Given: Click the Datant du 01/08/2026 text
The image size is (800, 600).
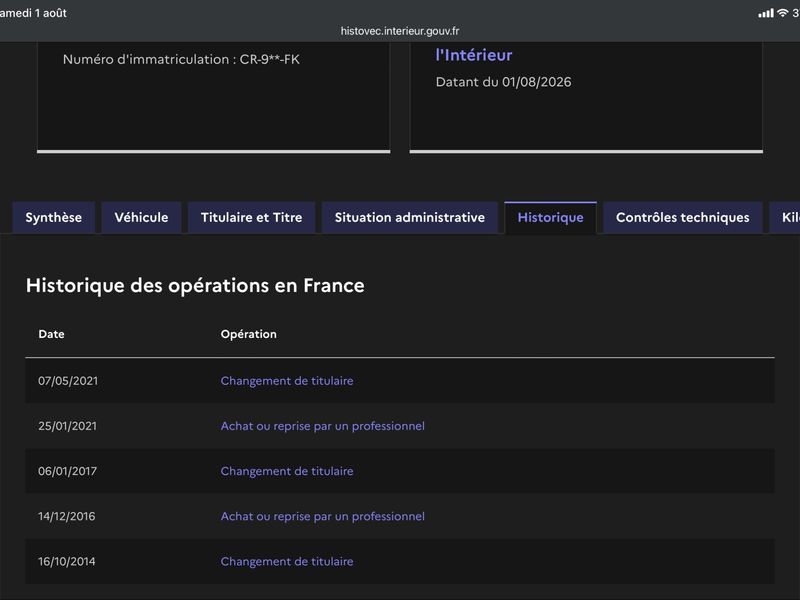Looking at the screenshot, I should pos(504,82).
